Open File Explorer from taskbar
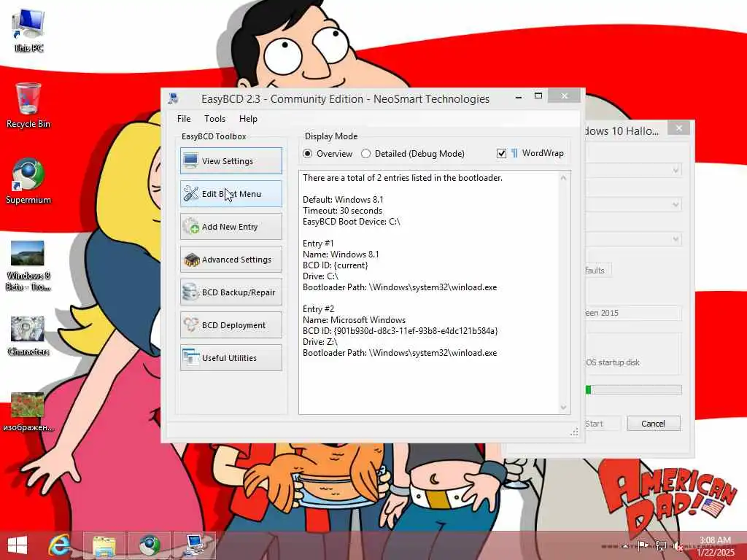Screen dimensions: 747x560 (x=104, y=545)
